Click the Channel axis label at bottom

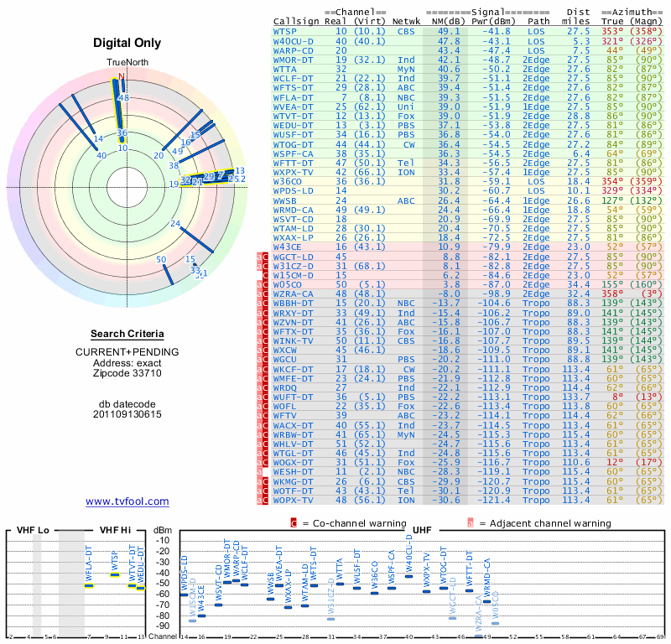(x=162, y=636)
